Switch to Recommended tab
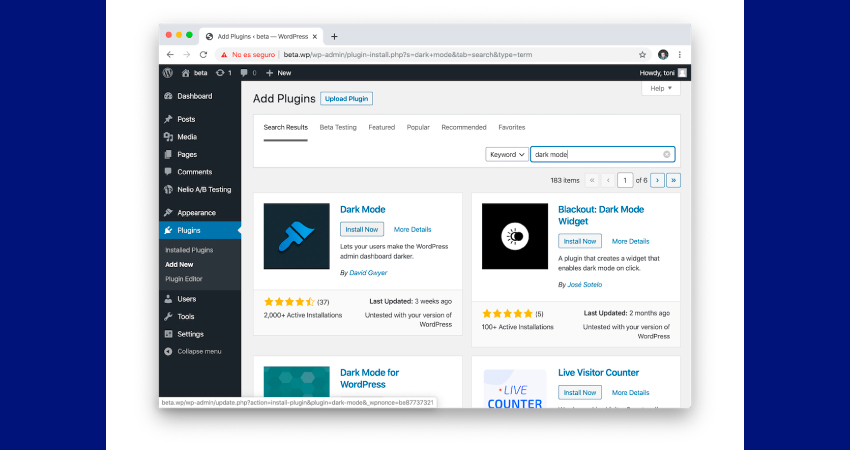Screen dimensions: 850x450 pos(464,127)
